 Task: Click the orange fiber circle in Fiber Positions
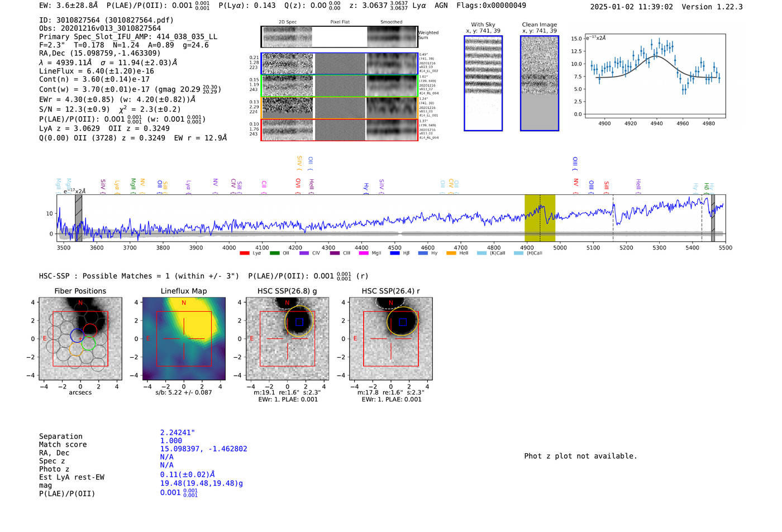coord(76,349)
